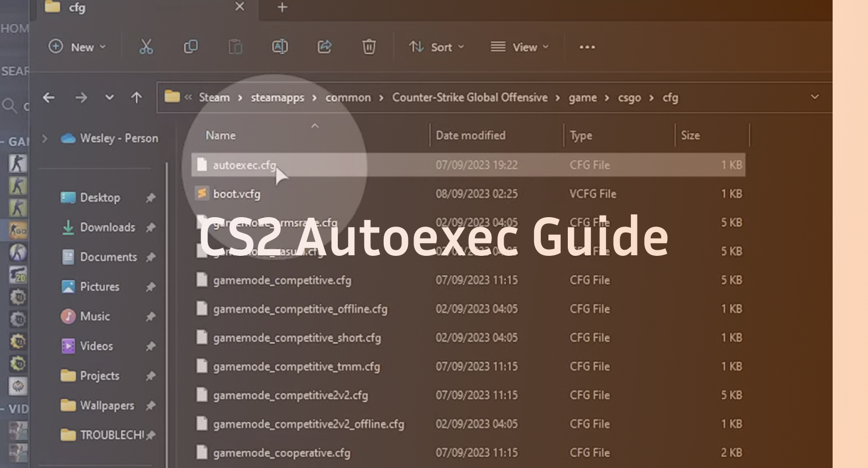Click the Copy icon in toolbar
Image resolution: width=868 pixels, height=468 pixels.
(x=191, y=47)
